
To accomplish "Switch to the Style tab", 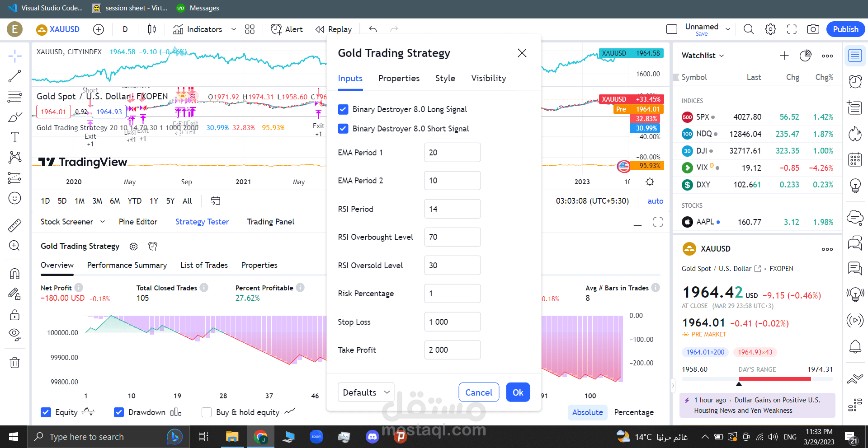I will (x=445, y=78).
